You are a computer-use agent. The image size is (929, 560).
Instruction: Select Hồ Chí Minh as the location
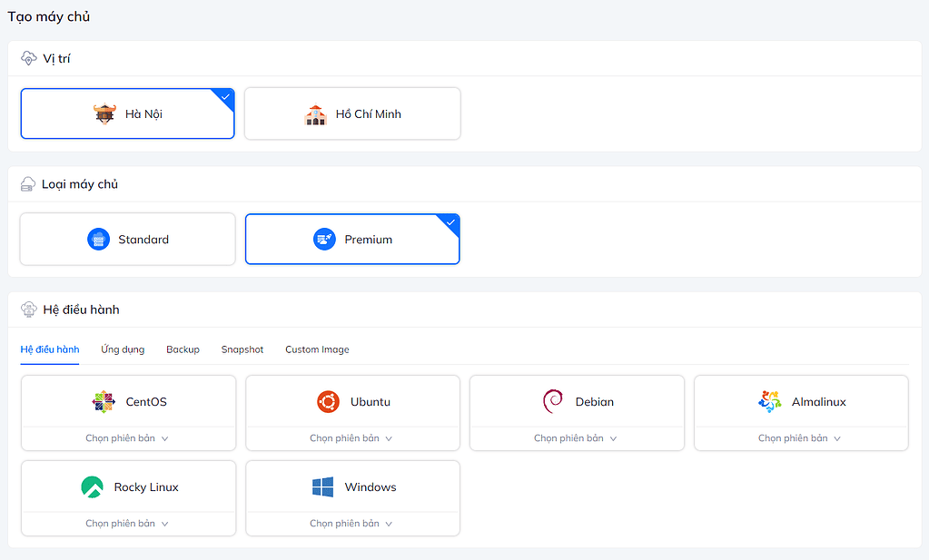(351, 113)
